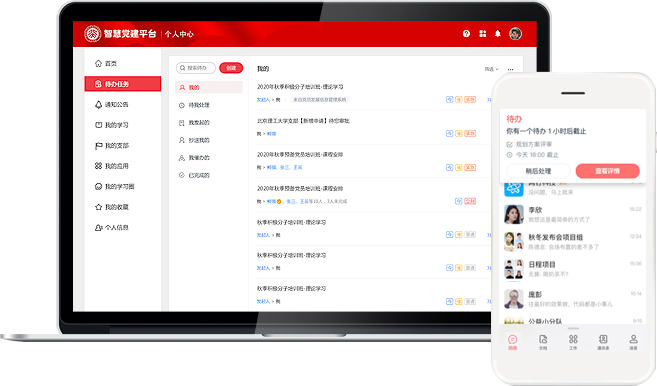Tap the 工作 tab icon in phone bottom bar

tap(573, 342)
